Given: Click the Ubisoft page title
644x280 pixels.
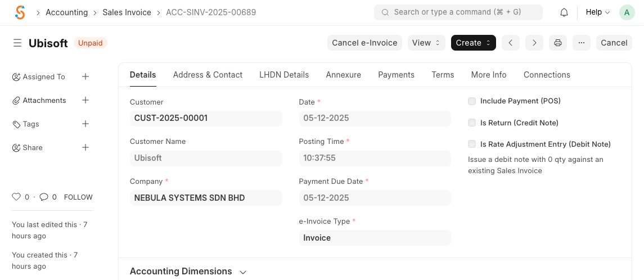Looking at the screenshot, I should [x=48, y=43].
